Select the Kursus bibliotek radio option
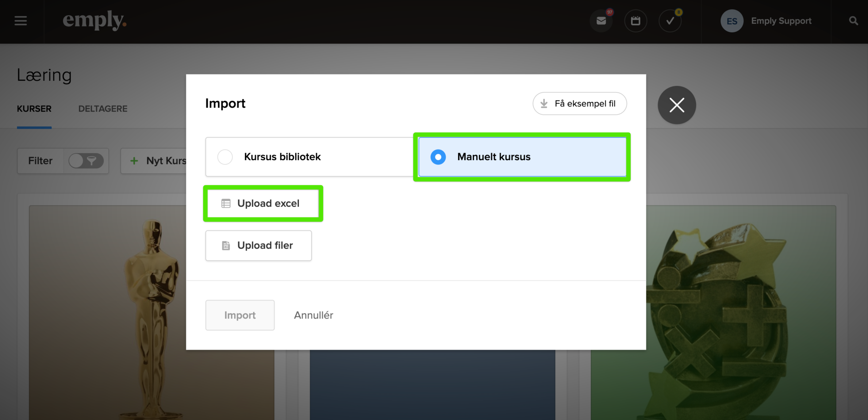This screenshot has width=868, height=420. tap(225, 157)
